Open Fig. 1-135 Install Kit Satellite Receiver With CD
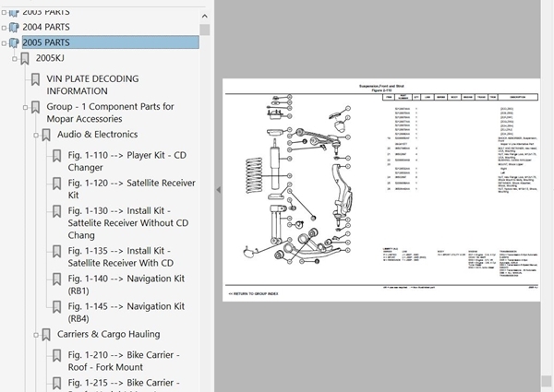This screenshot has height=392, width=554. click(x=121, y=256)
